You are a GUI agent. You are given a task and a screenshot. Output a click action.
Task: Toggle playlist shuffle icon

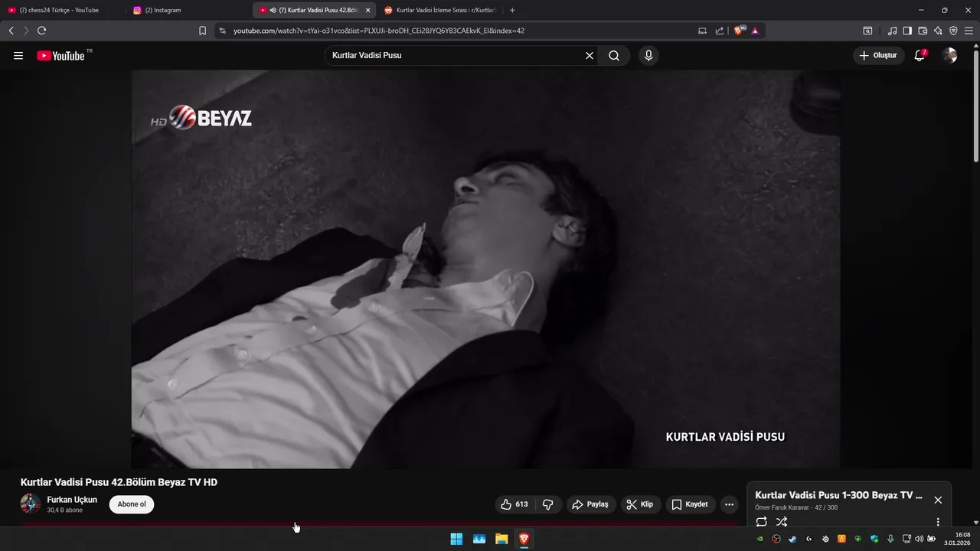click(782, 522)
